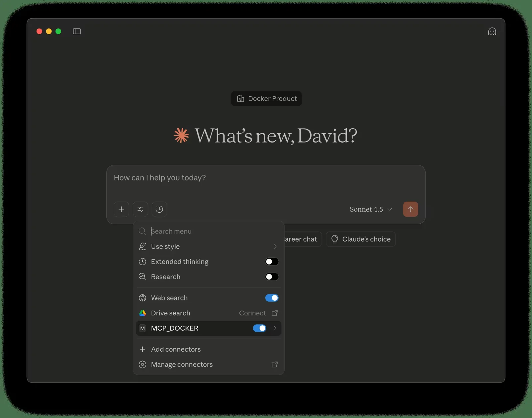The height and width of the screenshot is (418, 532).
Task: Enable the Extended thinking toggle
Action: (272, 262)
